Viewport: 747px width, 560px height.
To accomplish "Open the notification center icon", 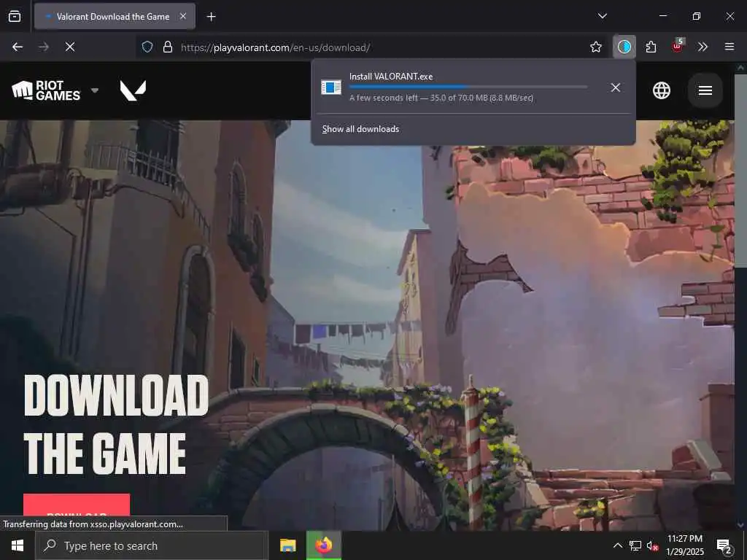I will (x=724, y=545).
